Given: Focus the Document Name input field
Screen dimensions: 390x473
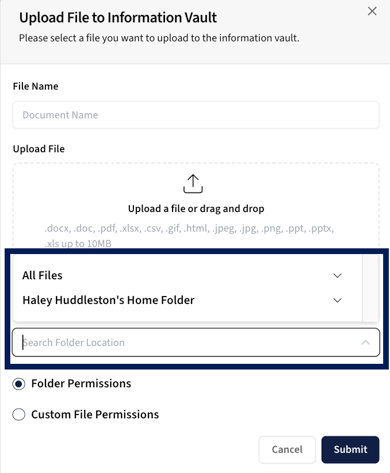Looking at the screenshot, I should point(196,115).
